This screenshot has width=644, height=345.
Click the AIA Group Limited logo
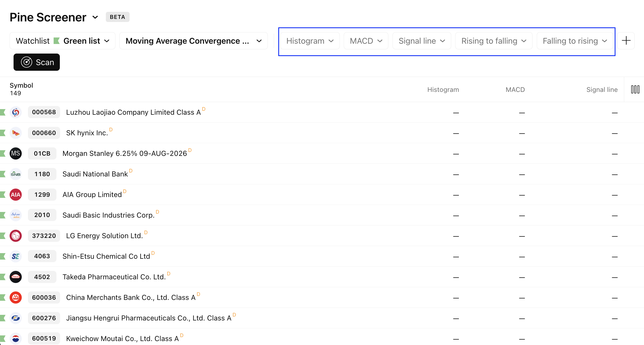[16, 194]
